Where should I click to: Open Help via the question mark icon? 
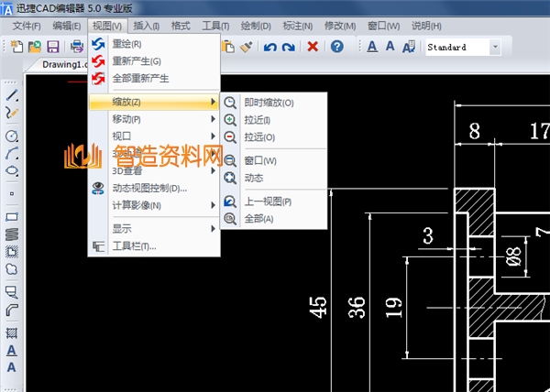click(337, 47)
